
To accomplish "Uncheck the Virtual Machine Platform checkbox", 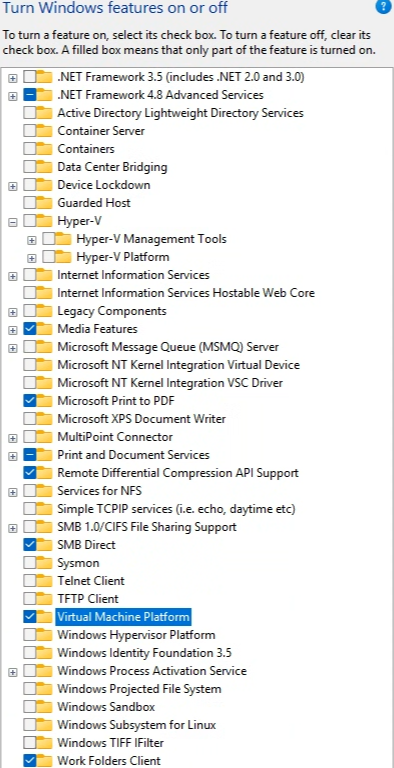I will coord(29,617).
